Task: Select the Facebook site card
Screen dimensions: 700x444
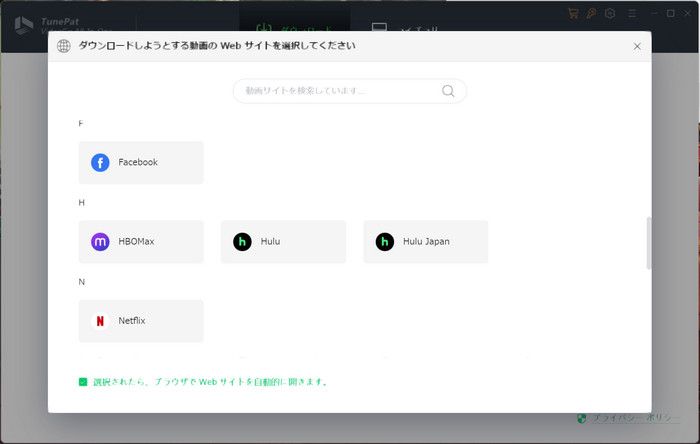Action: point(141,162)
